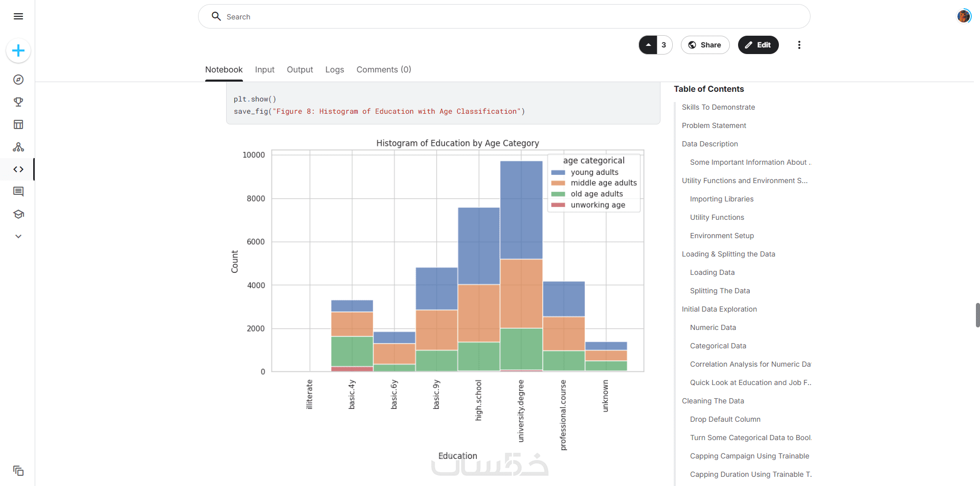Screen dimensions: 980x486
Task: Open the three-dot more options menu
Action: [799, 45]
